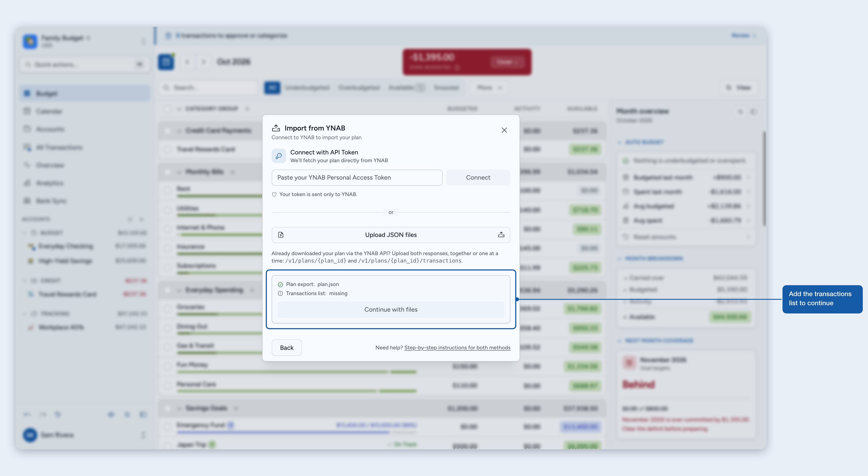The width and height of the screenshot is (868, 476).
Task: Open All Transactions in the sidebar
Action: [85, 147]
